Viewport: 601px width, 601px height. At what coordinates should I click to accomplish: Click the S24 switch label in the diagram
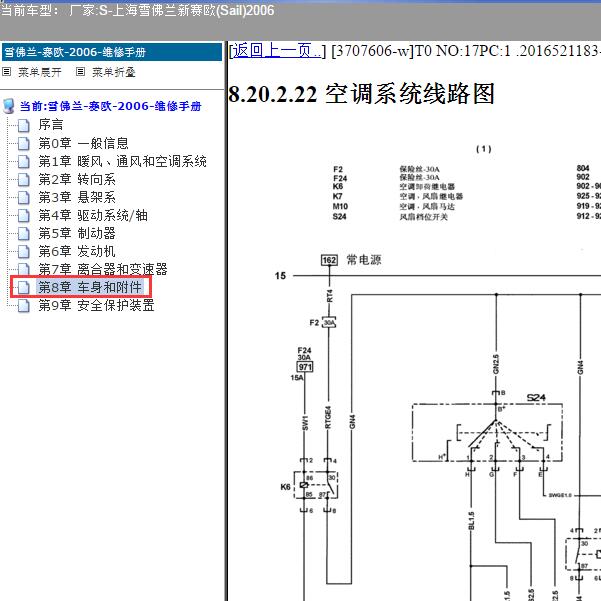536,397
